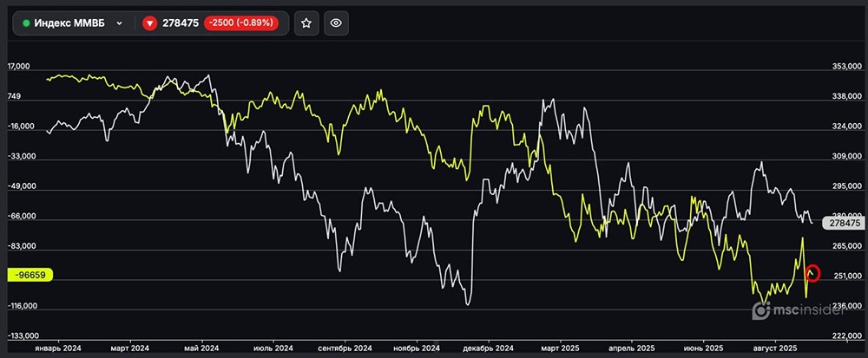This screenshot has width=868, height=358.
Task: Click the red down-triangle trend icon
Action: 149,24
